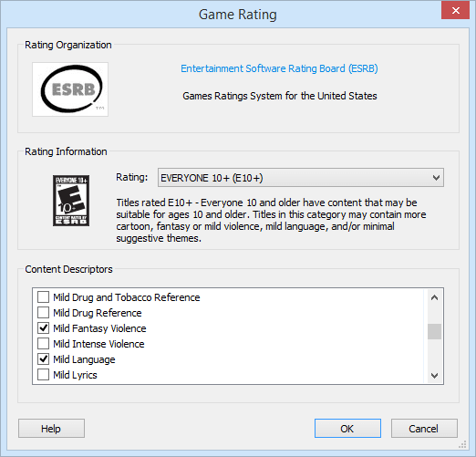Confirm the rating with OK
The image size is (476, 457).
point(347,429)
